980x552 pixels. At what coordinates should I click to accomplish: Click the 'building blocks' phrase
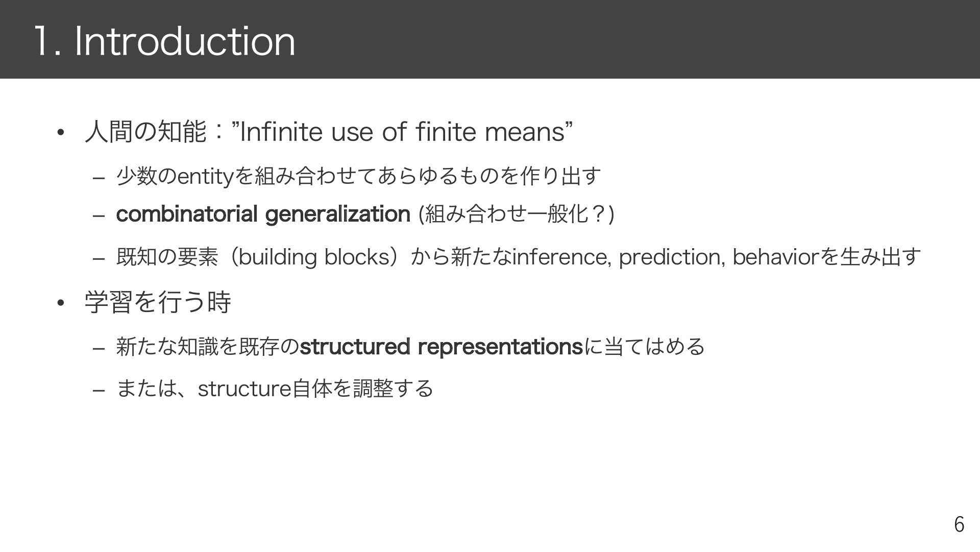(x=314, y=256)
